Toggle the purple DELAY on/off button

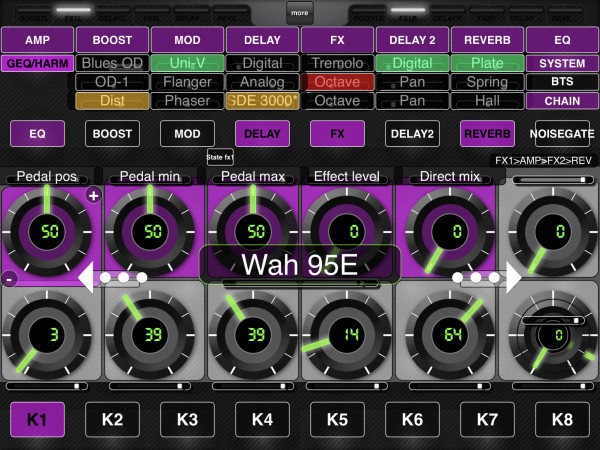click(x=262, y=134)
